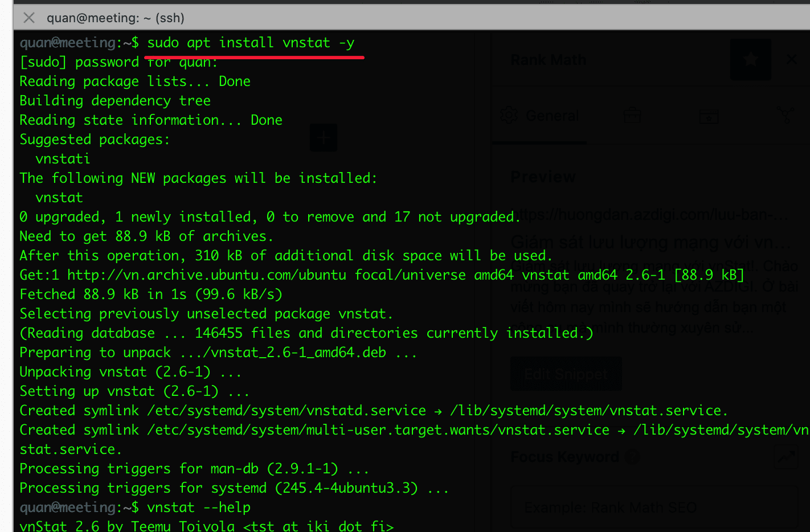This screenshot has width=810, height=532.
Task: Click the 'sudo apt install vnstat -y' command
Action: pos(251,43)
